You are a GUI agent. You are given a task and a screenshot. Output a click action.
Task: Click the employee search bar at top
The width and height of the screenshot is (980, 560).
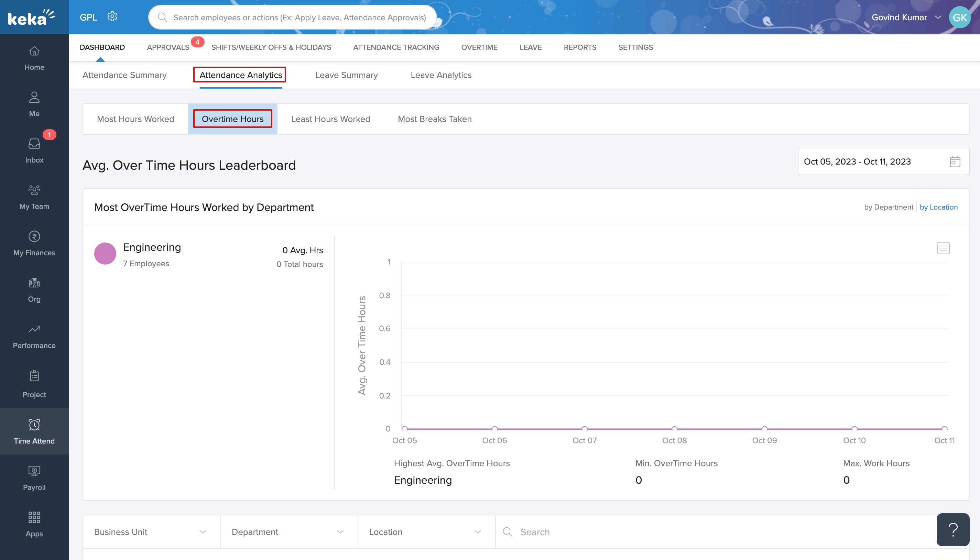click(293, 17)
